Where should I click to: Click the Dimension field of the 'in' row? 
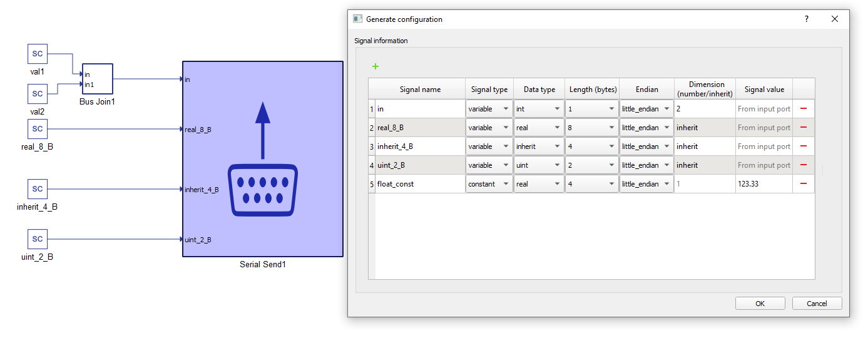click(x=704, y=109)
